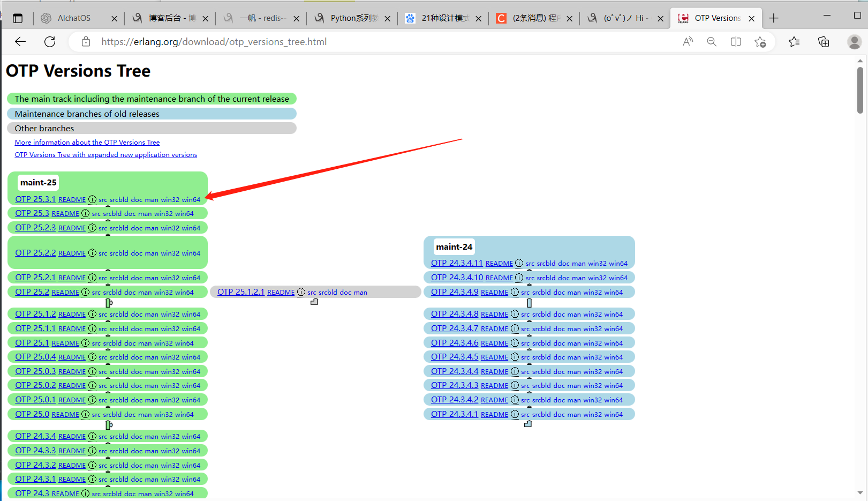Viewport: 868px width, 501px height.
Task: Open browser collections
Action: pyautogui.click(x=824, y=42)
